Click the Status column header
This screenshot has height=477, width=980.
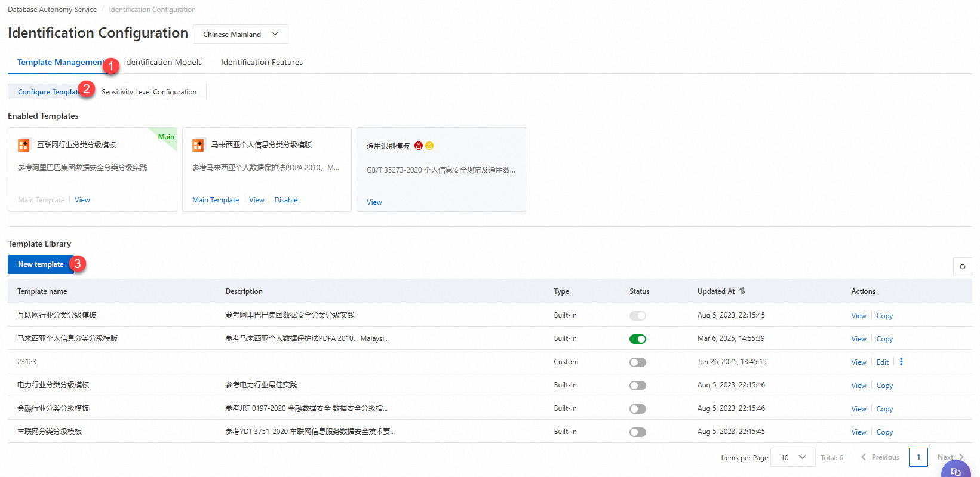coord(639,291)
